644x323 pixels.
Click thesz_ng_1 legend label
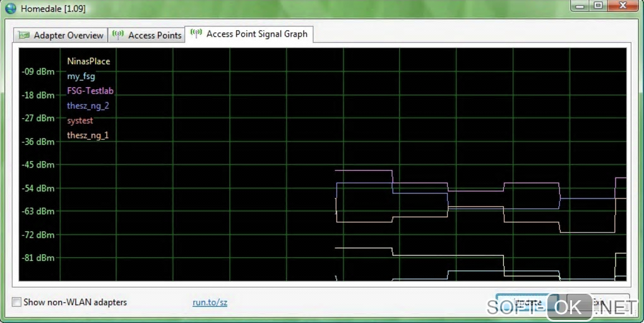(88, 135)
